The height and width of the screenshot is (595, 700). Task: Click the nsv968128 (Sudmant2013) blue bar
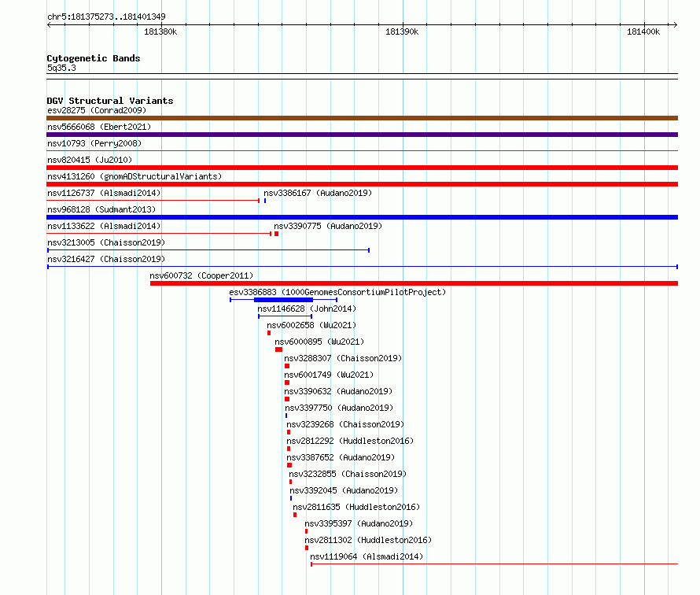coord(362,217)
